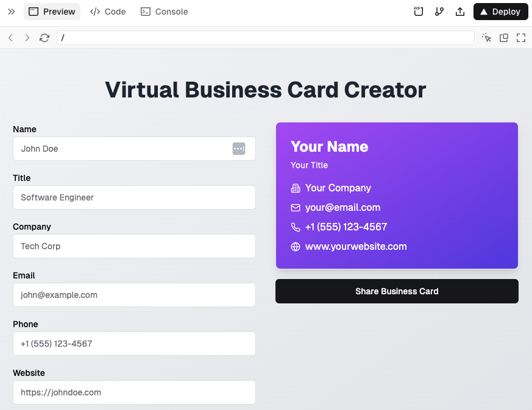
Task: Click into the Company text field
Action: click(134, 246)
